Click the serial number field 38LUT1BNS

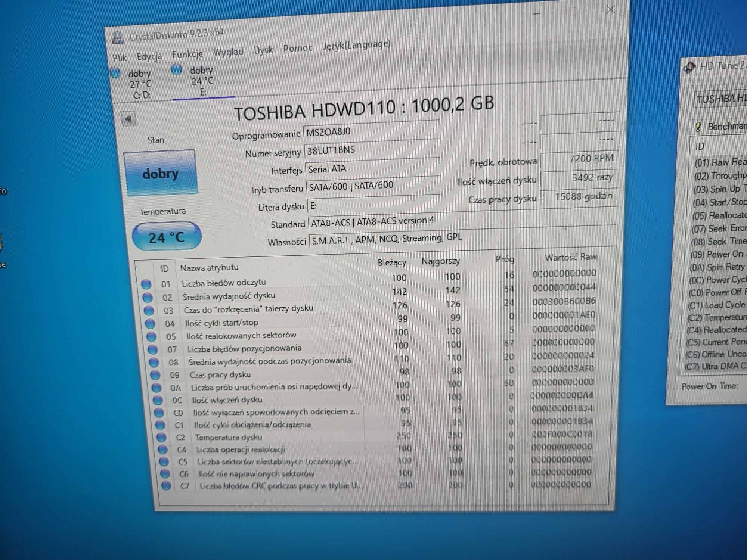372,149
